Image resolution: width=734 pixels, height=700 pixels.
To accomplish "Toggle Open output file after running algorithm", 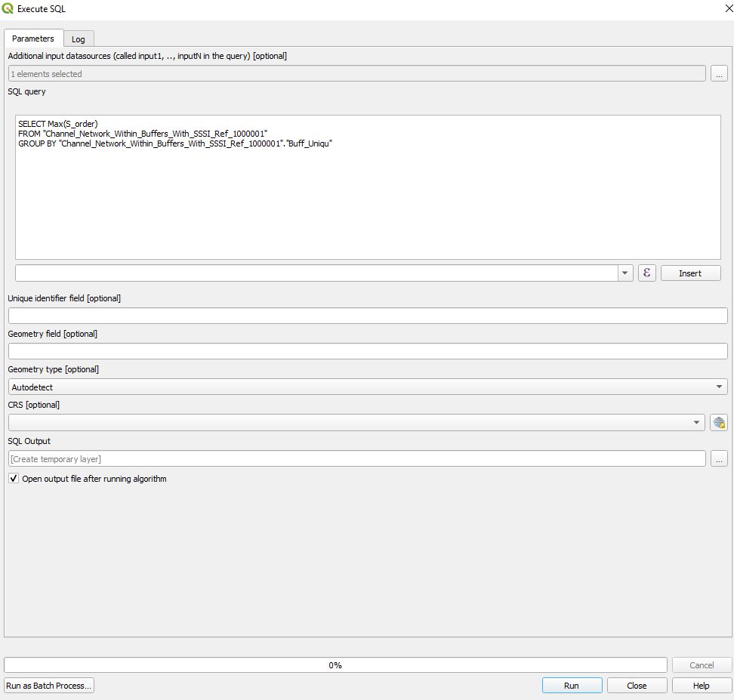I will pyautogui.click(x=14, y=479).
